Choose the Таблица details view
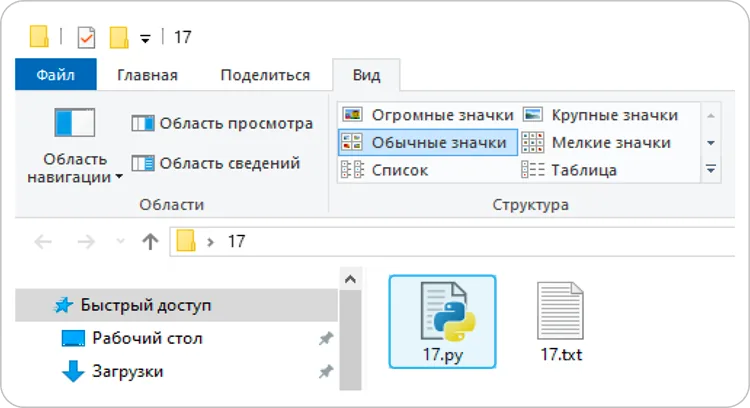Screen dimensions: 750x408 pos(569,170)
